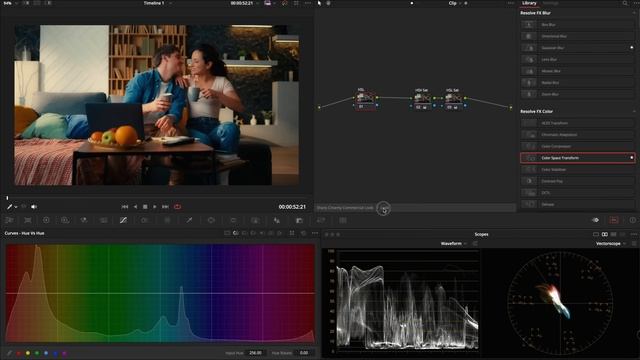Image resolution: width=640 pixels, height=360 pixels.
Task: Click the Input Hue value field
Action: 256,353
